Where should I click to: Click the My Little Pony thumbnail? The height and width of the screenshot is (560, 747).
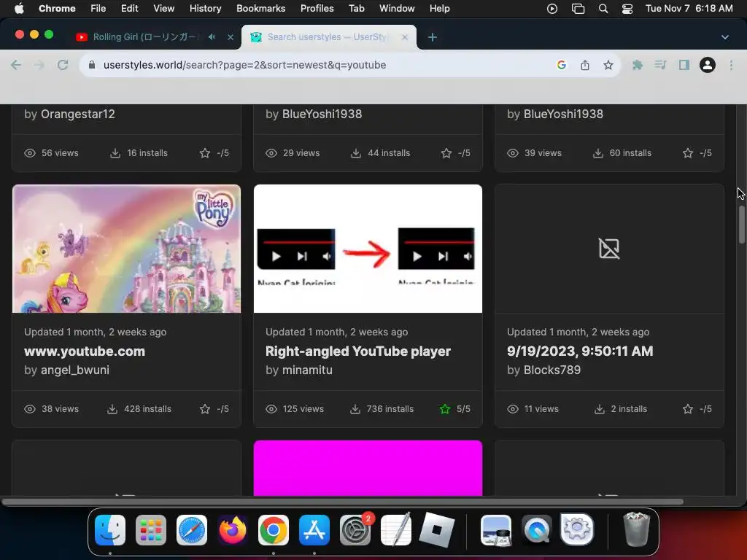[x=126, y=249]
